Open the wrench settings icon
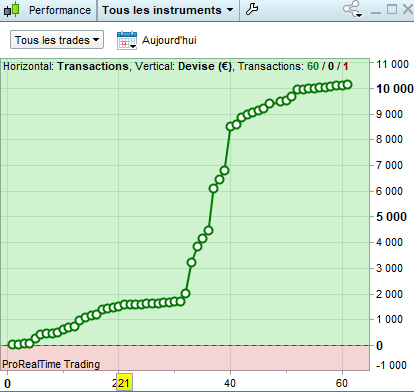This screenshot has width=414, height=392. 252,10
